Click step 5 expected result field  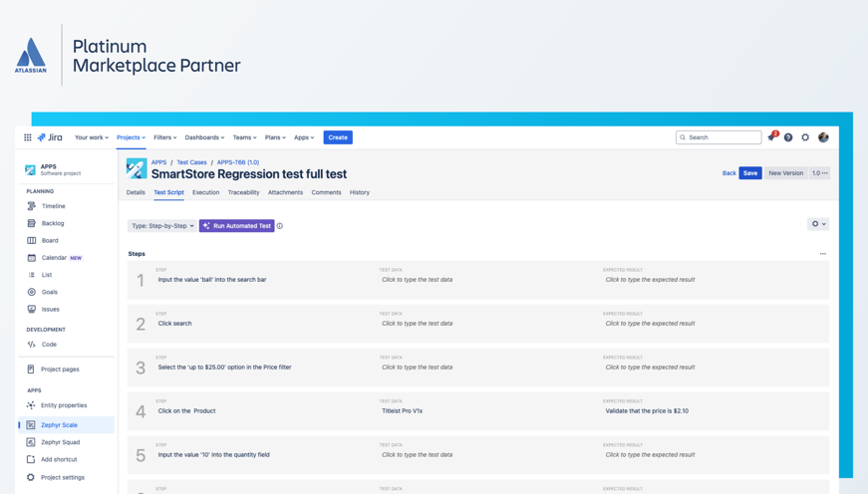click(650, 455)
